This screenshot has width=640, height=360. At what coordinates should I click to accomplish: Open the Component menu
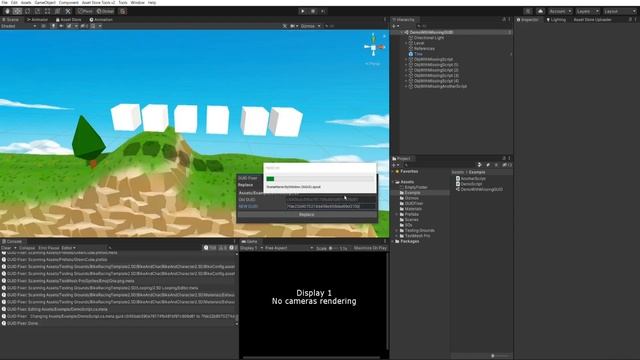(69, 2)
